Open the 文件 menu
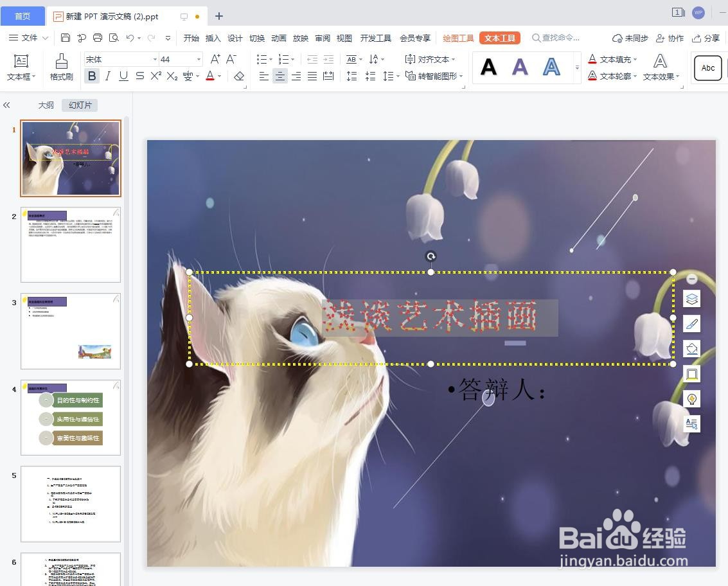This screenshot has height=586, width=728. [x=28, y=38]
